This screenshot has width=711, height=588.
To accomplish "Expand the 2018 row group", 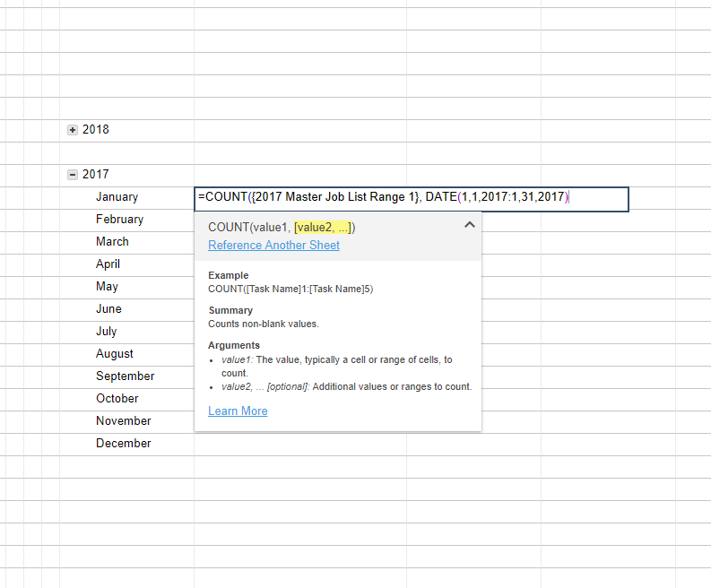I will point(72,130).
